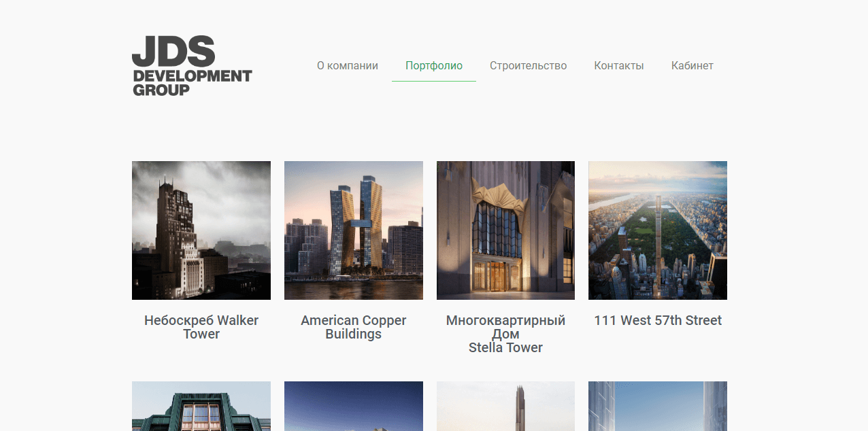Open the О компании page
This screenshot has height=431, width=868.
[x=347, y=66]
